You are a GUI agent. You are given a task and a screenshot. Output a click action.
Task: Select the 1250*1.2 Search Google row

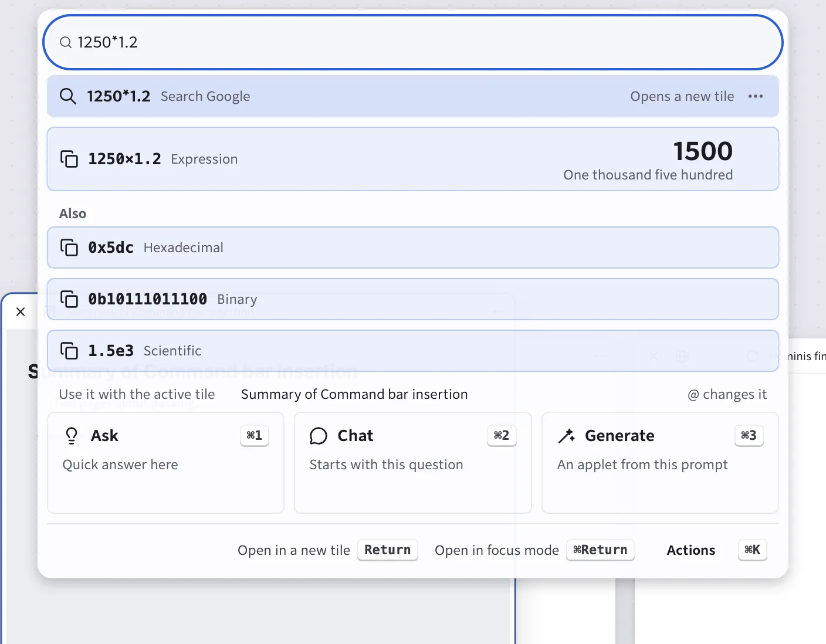[413, 96]
